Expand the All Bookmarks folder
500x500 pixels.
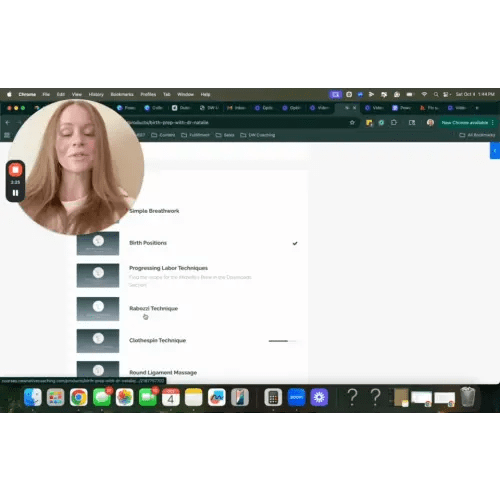coord(477,135)
